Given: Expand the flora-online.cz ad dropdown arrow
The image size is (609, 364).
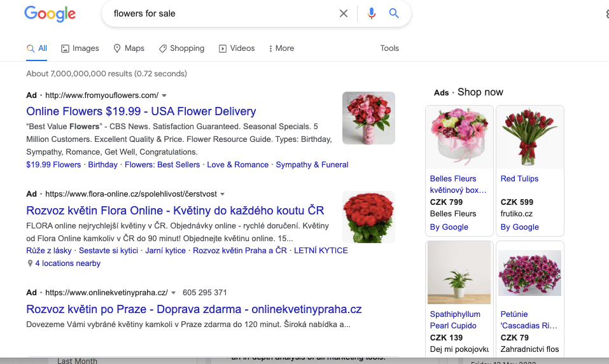Looking at the screenshot, I should click(223, 194).
